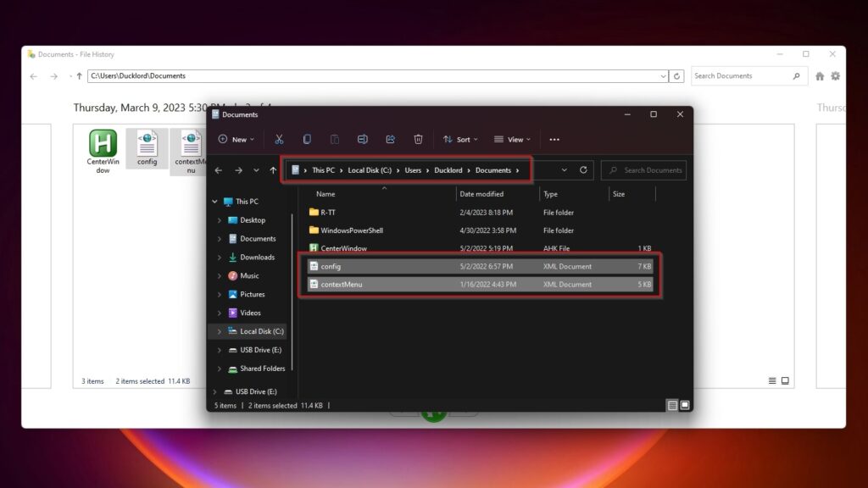Screen dimensions: 868x488
Task: Go back in File History window
Action: point(34,76)
